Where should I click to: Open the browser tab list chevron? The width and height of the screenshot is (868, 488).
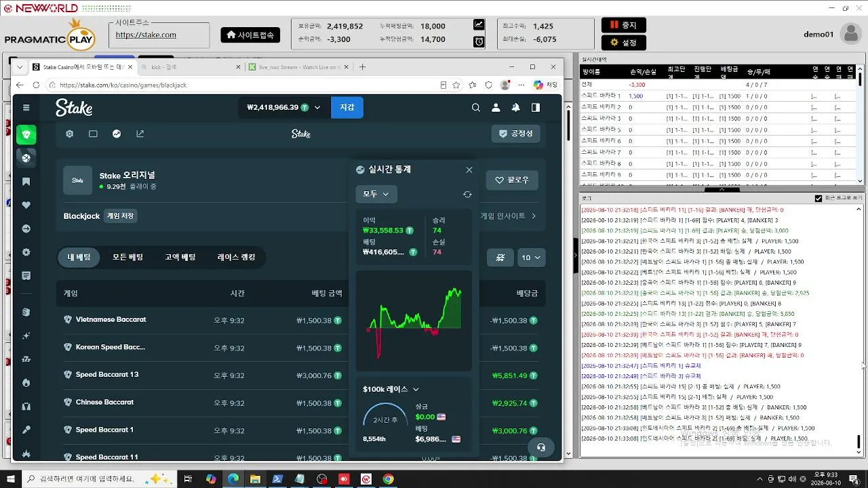(x=20, y=67)
